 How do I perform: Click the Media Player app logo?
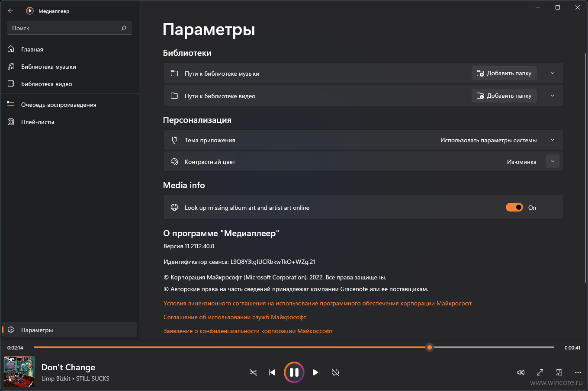tap(30, 11)
